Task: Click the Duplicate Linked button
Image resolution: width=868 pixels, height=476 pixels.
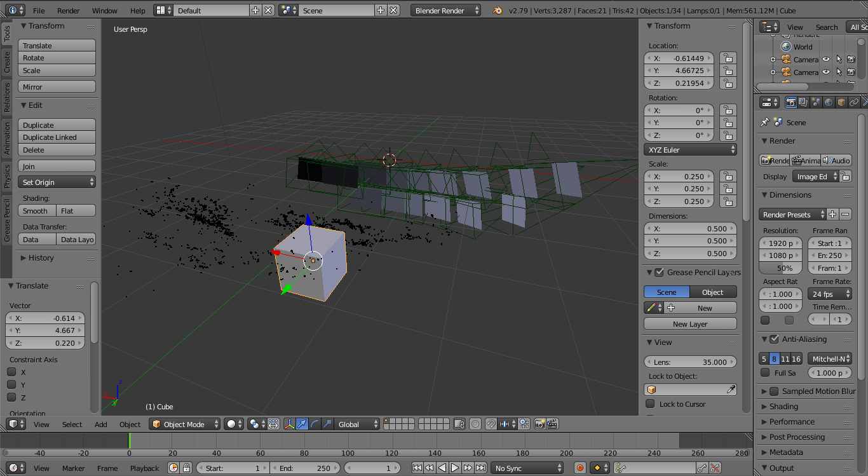Action: pyautogui.click(x=57, y=137)
